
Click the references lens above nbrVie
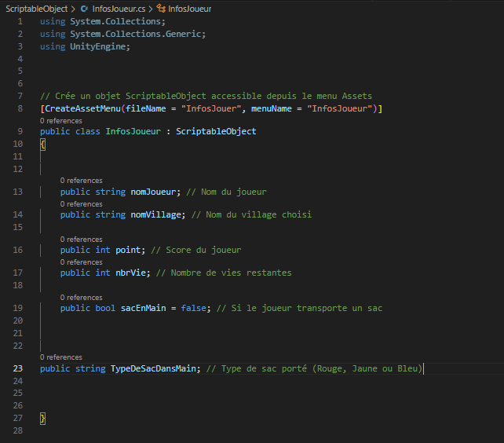[x=81, y=262]
